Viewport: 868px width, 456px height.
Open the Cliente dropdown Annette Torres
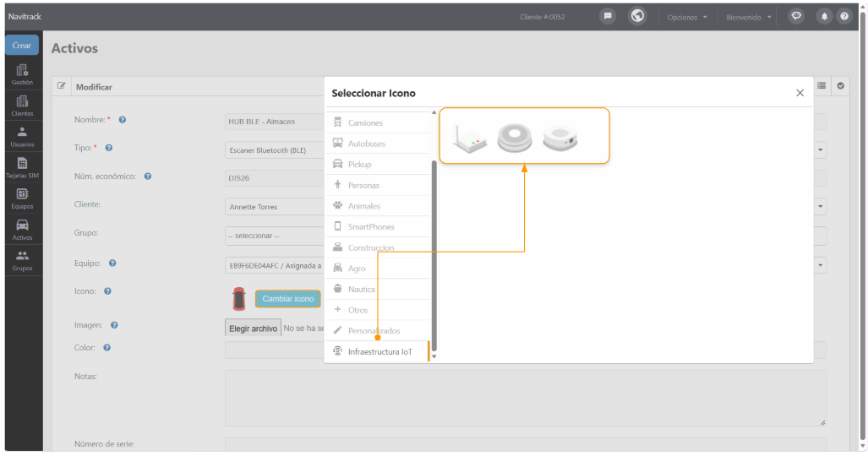[x=275, y=206]
